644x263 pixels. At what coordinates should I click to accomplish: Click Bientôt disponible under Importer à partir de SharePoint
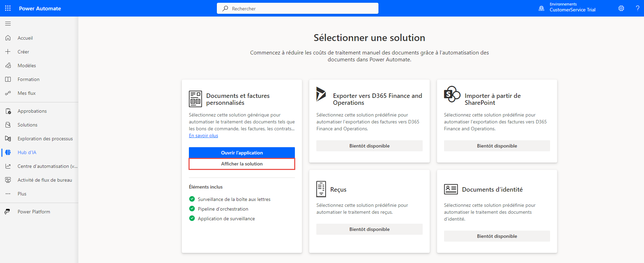[497, 146]
